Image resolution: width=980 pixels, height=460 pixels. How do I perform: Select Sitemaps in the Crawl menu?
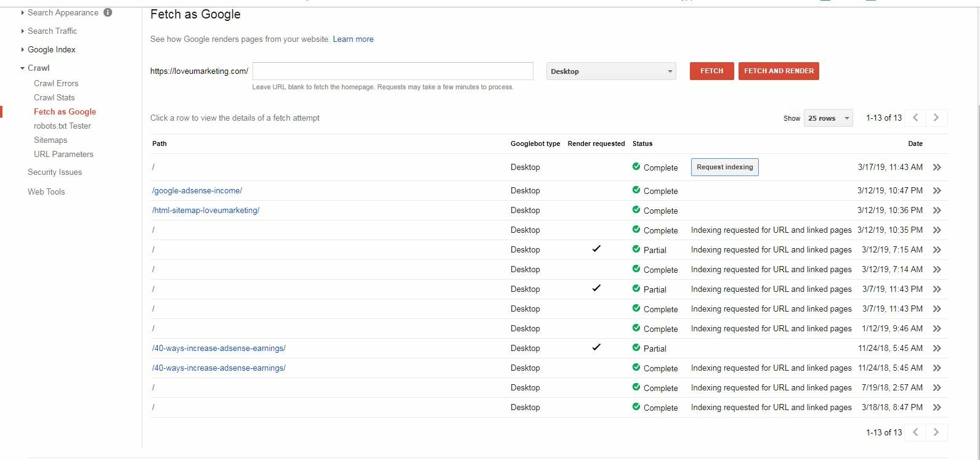tap(51, 140)
